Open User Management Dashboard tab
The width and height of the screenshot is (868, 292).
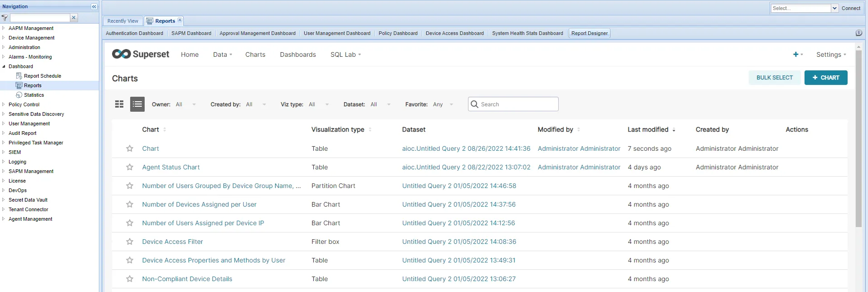click(337, 33)
